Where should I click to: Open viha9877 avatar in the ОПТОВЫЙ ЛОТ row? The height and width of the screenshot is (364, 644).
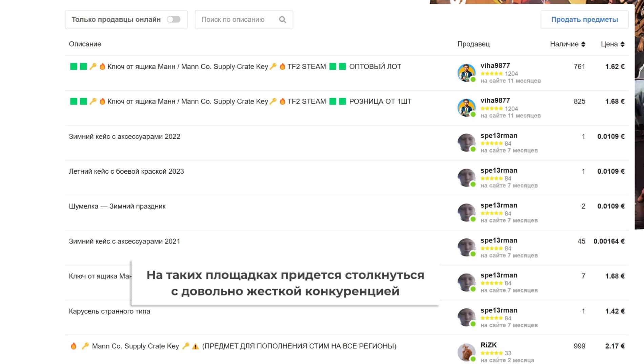coord(466,73)
